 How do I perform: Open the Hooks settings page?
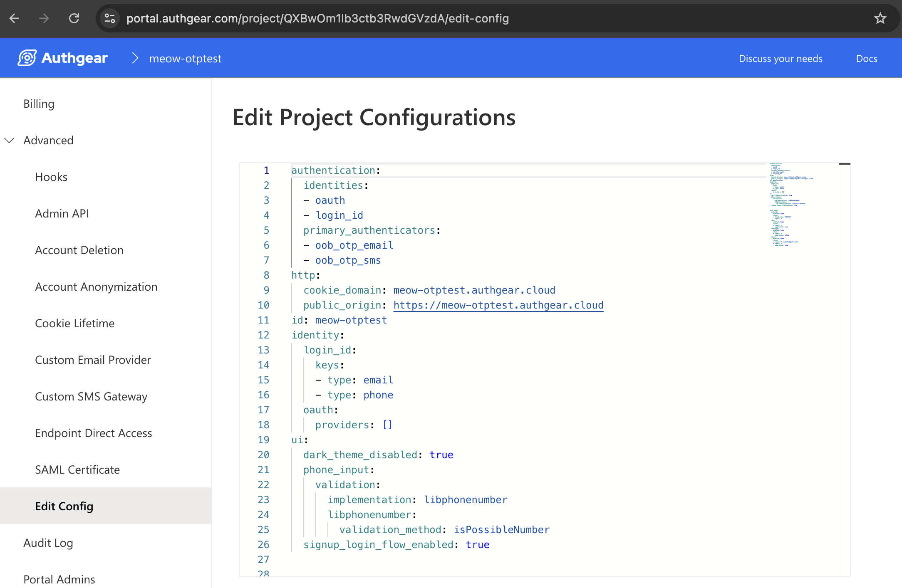tap(51, 177)
